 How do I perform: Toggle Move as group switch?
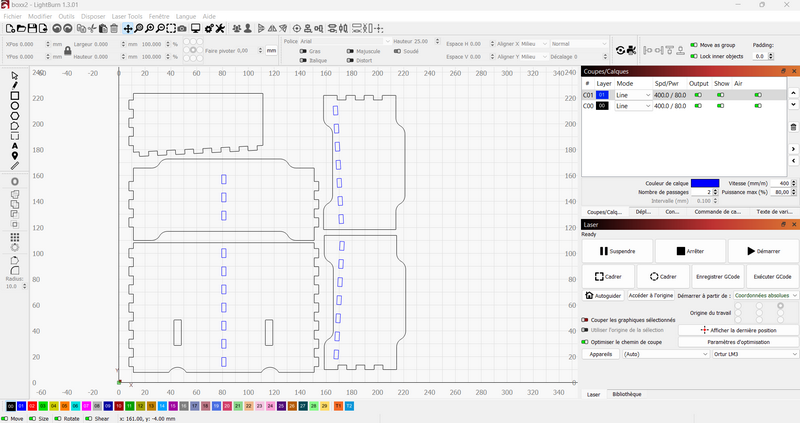(695, 45)
